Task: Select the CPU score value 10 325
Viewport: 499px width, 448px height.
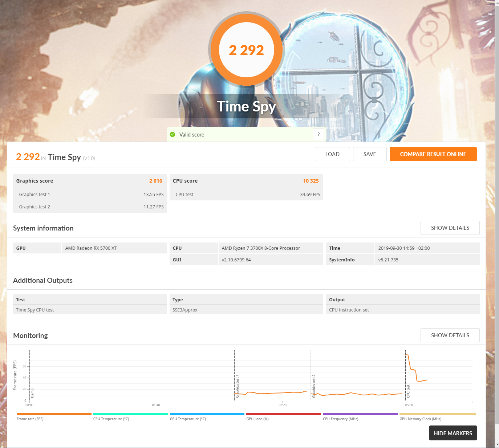Action: click(311, 181)
